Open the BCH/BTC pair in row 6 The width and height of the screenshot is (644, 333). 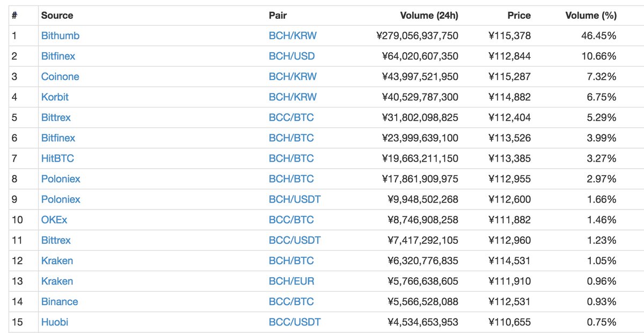[x=291, y=138]
